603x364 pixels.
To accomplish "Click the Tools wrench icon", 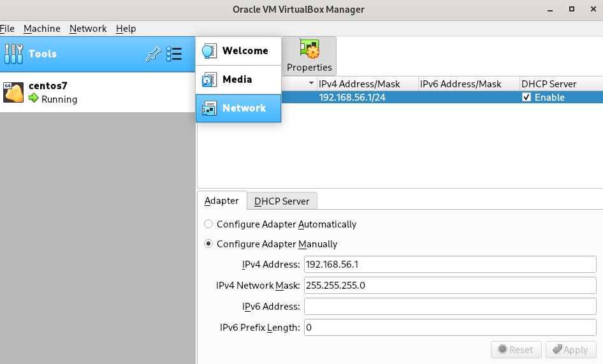I will click(13, 54).
